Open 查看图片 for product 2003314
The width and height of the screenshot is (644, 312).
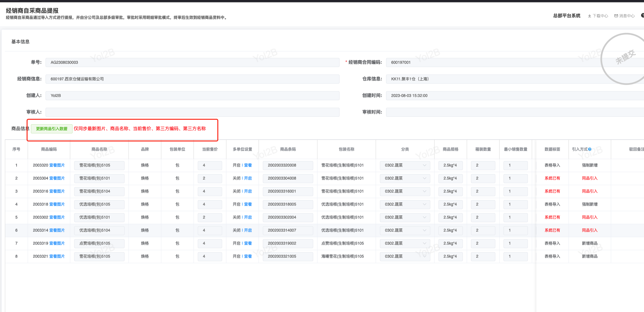coord(57,230)
